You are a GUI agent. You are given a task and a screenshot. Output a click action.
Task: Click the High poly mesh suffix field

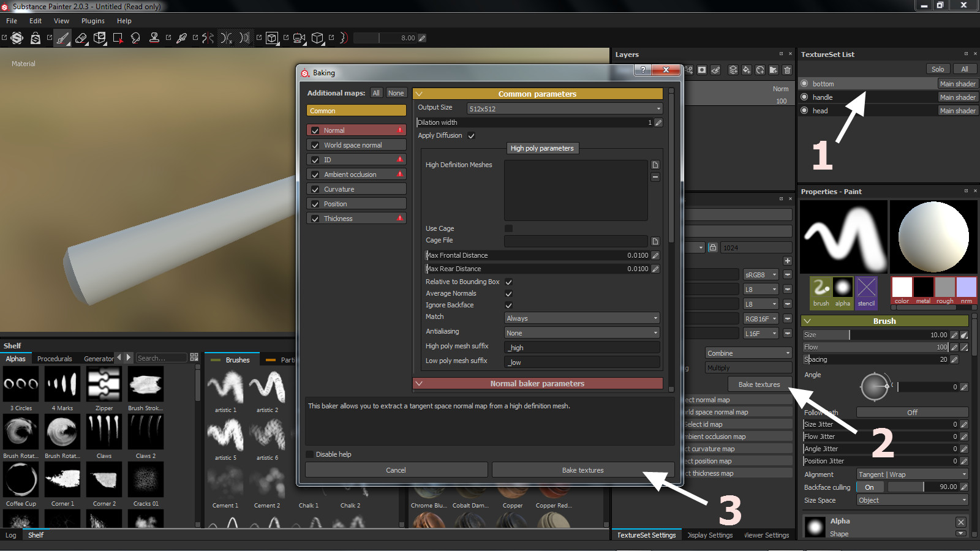tap(582, 348)
